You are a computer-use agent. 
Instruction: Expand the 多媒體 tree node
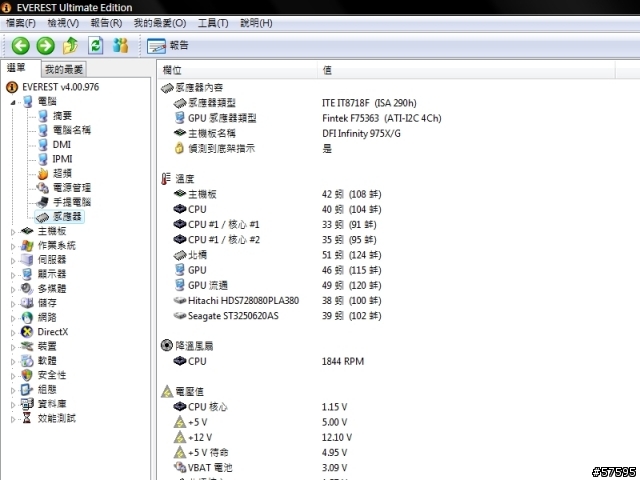click(13, 289)
